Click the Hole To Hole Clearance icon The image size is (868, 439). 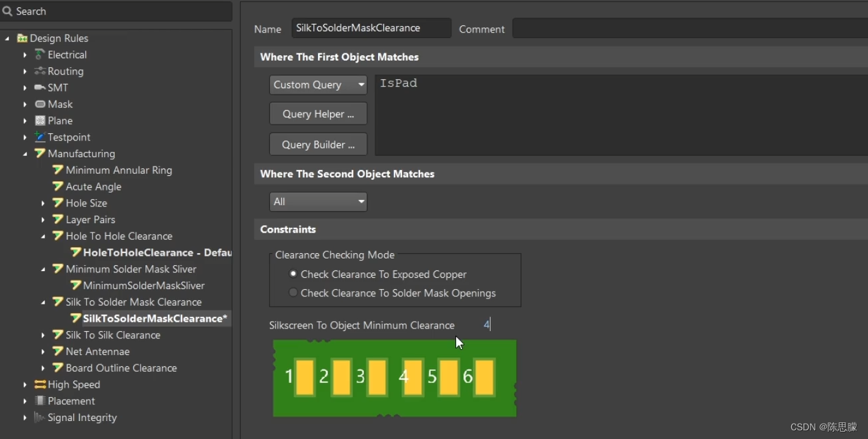(x=58, y=236)
